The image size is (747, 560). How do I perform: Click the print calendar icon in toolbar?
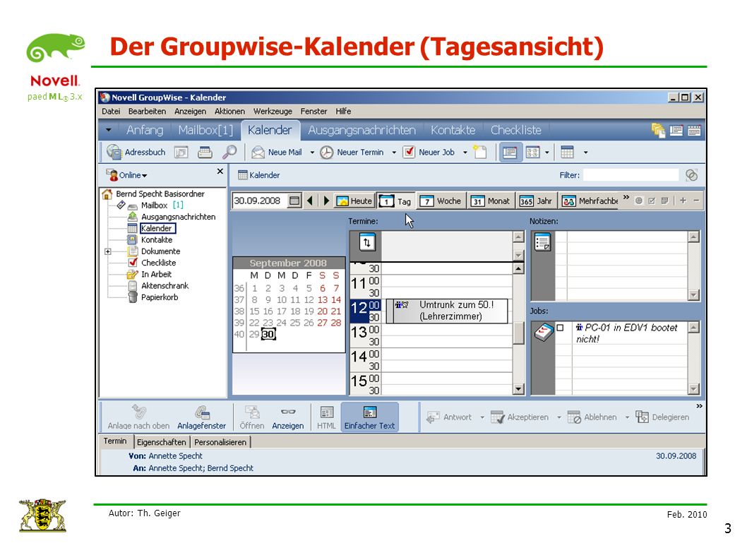pyautogui.click(x=205, y=152)
